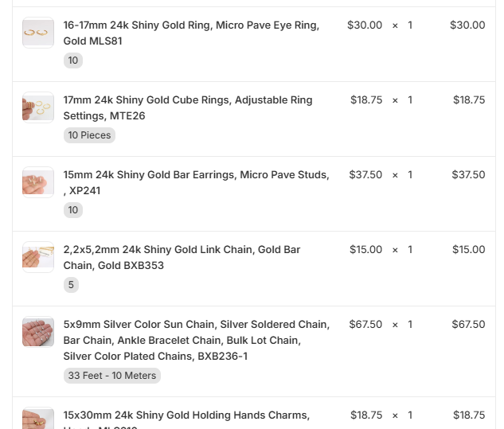
Task: Click the 17mm Gold Cube Rings product name
Action: (x=188, y=107)
